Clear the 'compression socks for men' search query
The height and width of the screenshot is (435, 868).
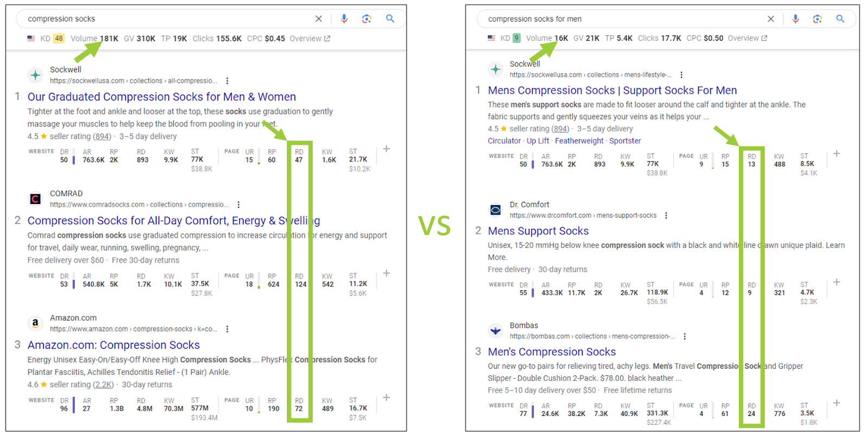pos(770,19)
